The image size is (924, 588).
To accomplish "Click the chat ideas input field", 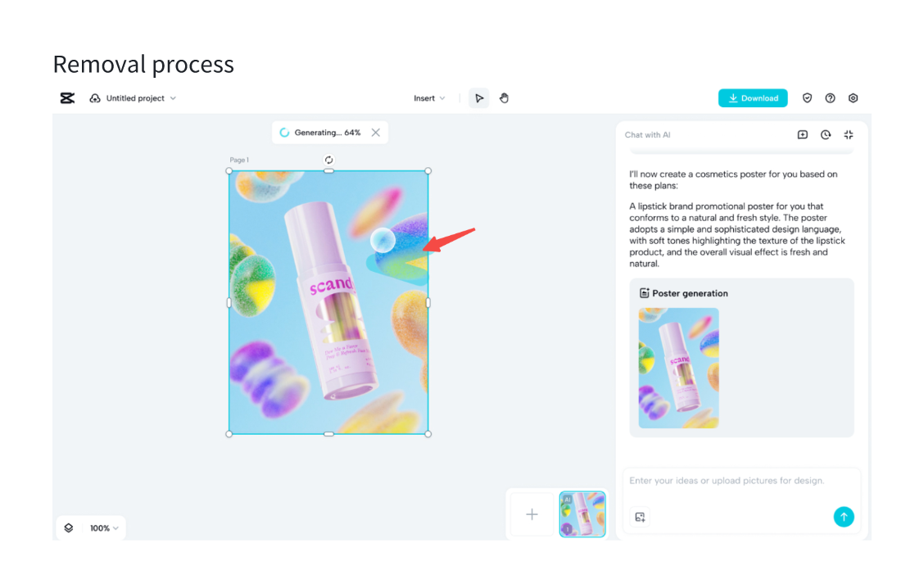I will [737, 481].
